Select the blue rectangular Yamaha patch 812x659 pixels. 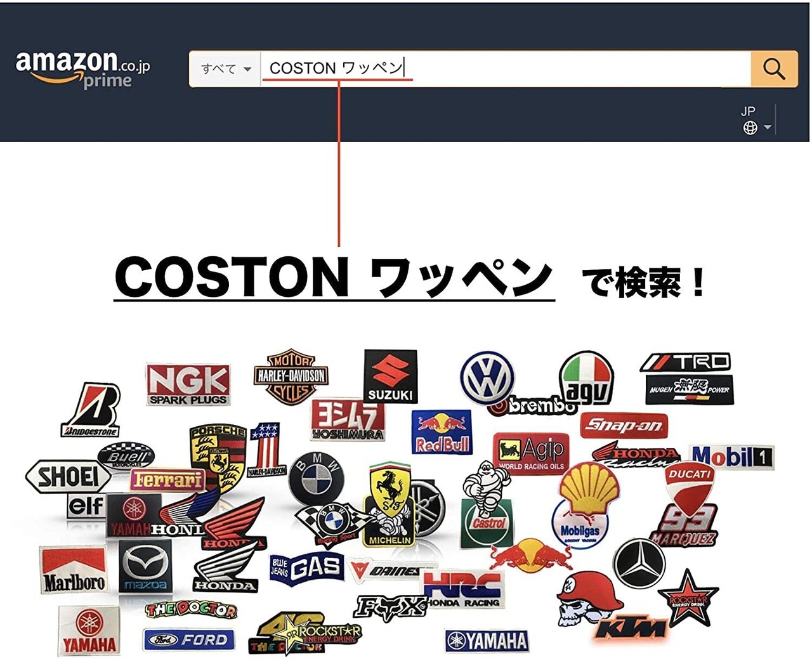tap(487, 641)
